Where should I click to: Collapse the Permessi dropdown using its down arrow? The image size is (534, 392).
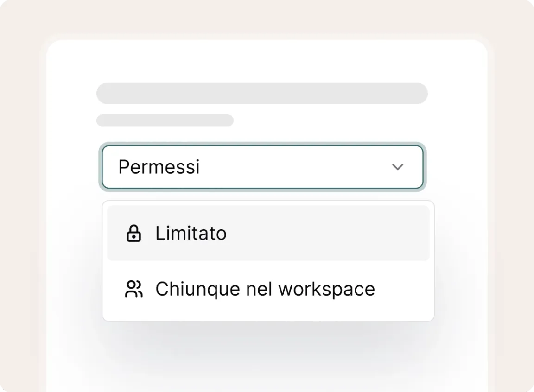(398, 167)
